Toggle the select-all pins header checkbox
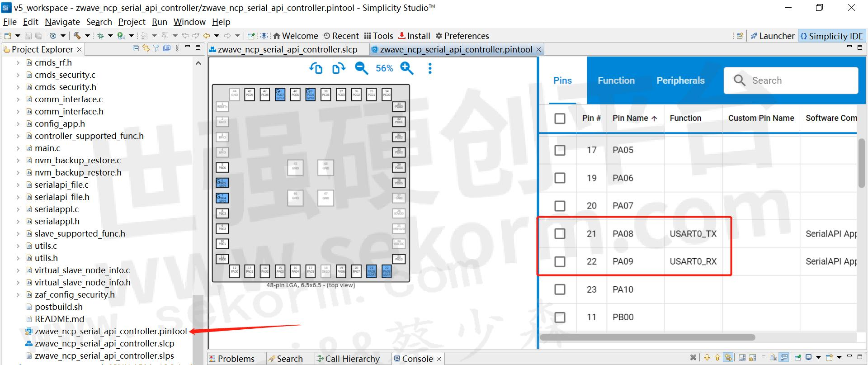Screen dimensions: 868x365 click(560, 119)
